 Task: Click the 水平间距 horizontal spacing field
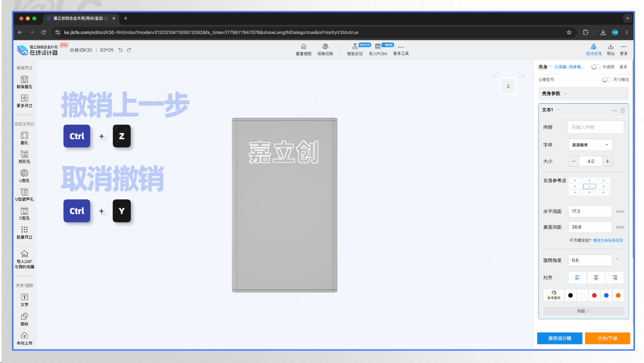(x=590, y=211)
